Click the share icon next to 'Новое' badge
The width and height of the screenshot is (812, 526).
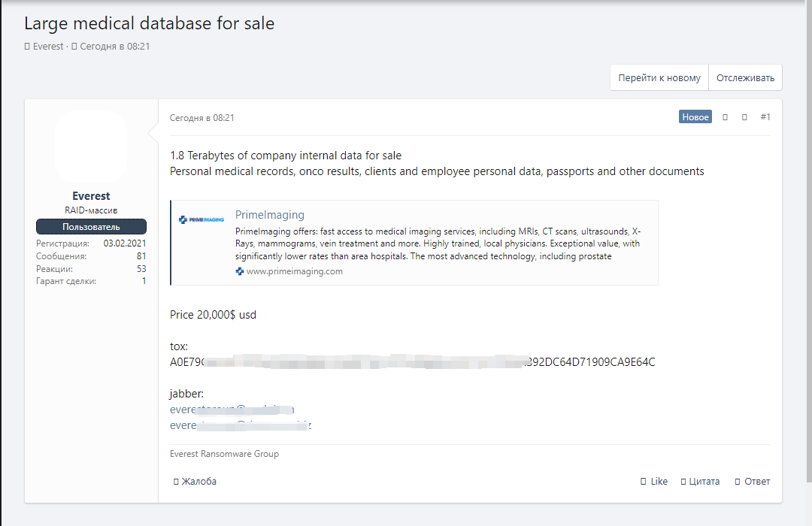pyautogui.click(x=725, y=117)
